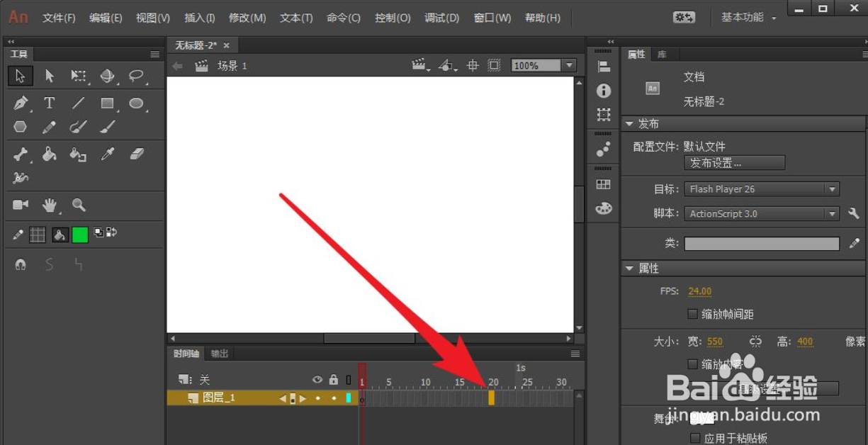Open the 脚本 ActionScript 3.0 dropdown

tap(762, 213)
